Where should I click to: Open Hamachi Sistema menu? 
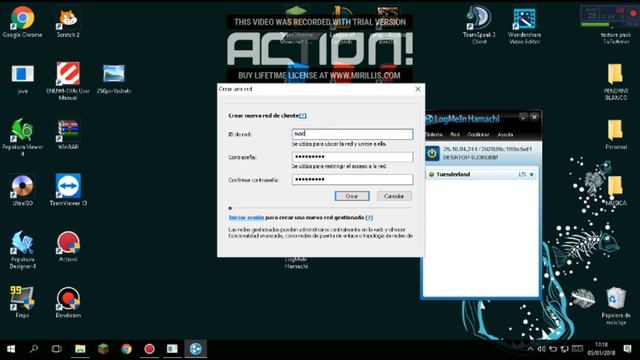coord(434,134)
